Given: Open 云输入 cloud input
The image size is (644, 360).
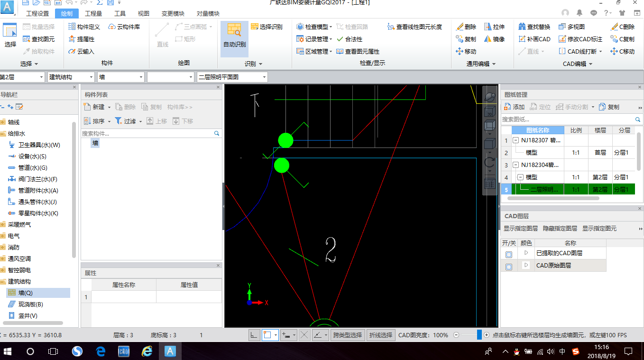Looking at the screenshot, I should (82, 51).
